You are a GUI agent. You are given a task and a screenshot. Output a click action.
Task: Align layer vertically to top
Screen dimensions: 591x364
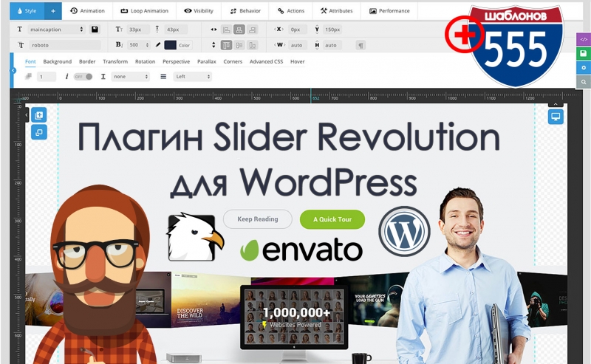226,45
